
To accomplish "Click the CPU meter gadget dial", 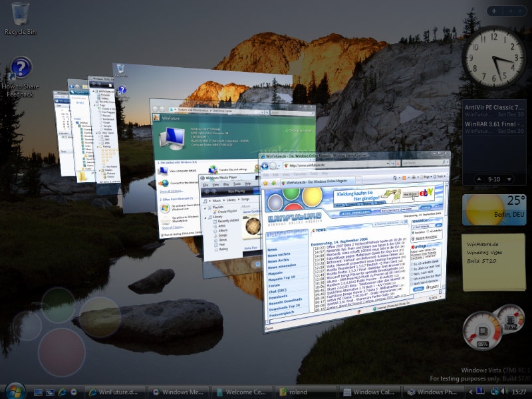I will point(483,331).
